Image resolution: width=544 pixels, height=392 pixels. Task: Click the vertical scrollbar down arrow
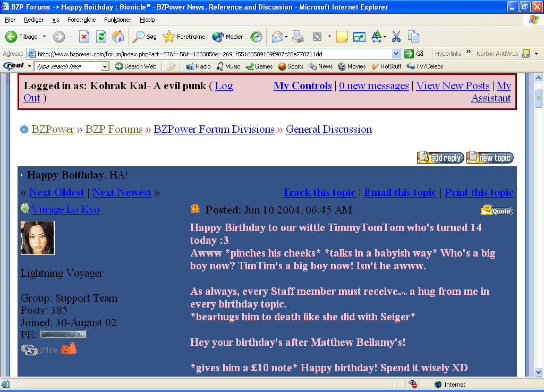point(539,372)
